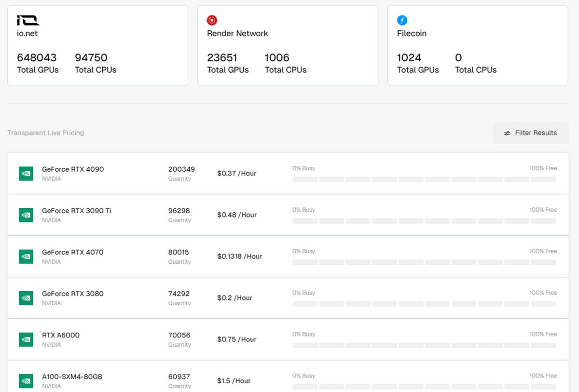Viewport: 579px width, 392px height.
Task: Select the Filecoin network name
Action: pos(412,33)
